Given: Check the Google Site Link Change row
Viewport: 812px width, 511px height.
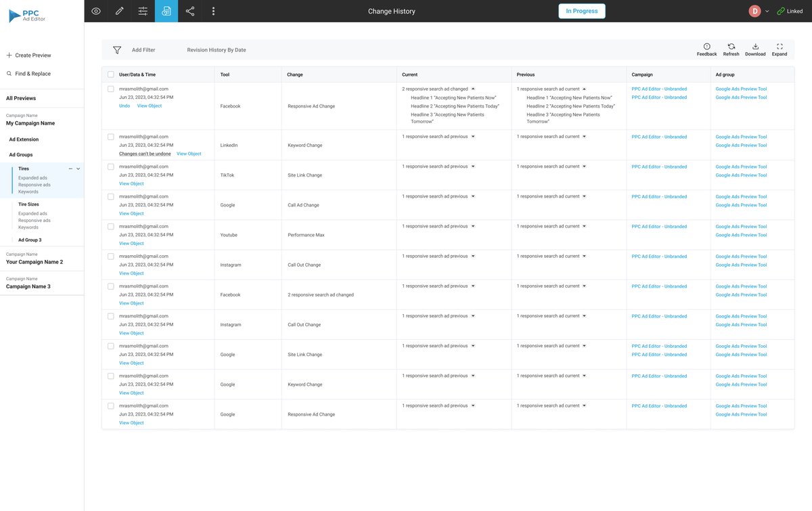Looking at the screenshot, I should click(111, 346).
